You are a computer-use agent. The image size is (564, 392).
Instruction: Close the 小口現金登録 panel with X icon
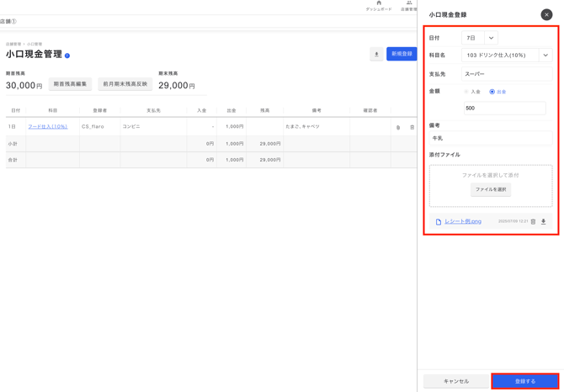tap(546, 15)
